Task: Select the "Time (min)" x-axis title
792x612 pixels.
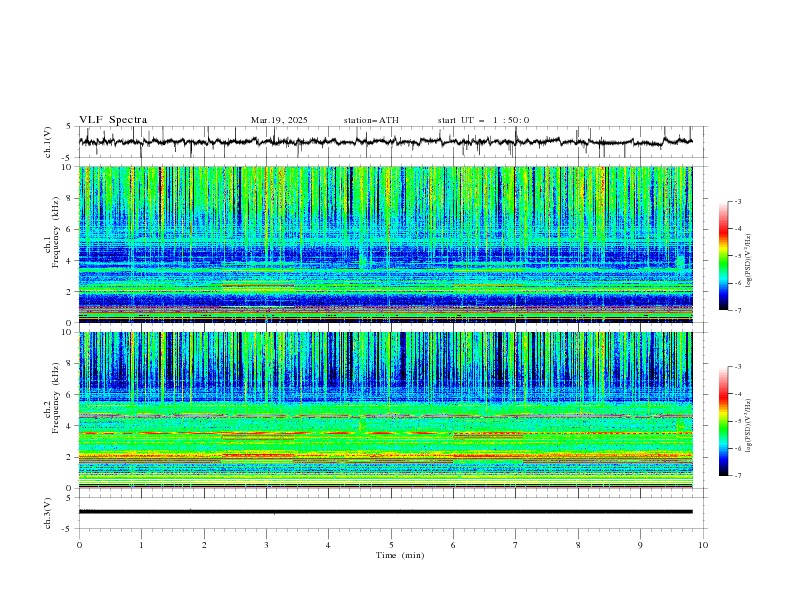Action: pos(400,555)
